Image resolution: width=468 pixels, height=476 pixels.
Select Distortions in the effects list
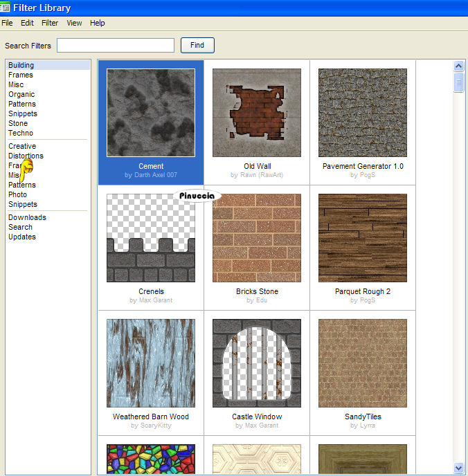tap(26, 156)
